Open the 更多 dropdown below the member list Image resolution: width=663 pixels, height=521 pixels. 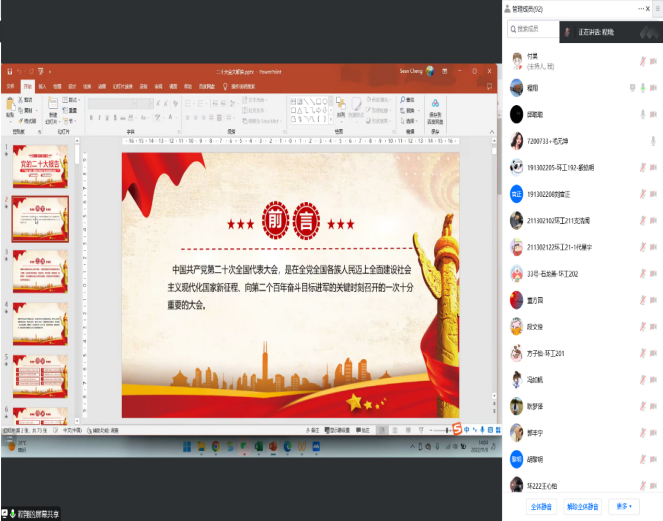[x=623, y=507]
